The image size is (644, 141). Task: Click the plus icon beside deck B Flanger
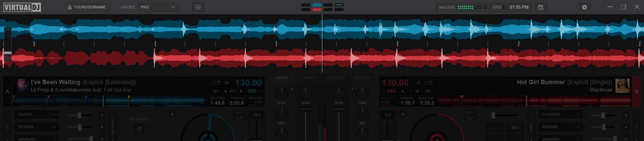pos(626,115)
